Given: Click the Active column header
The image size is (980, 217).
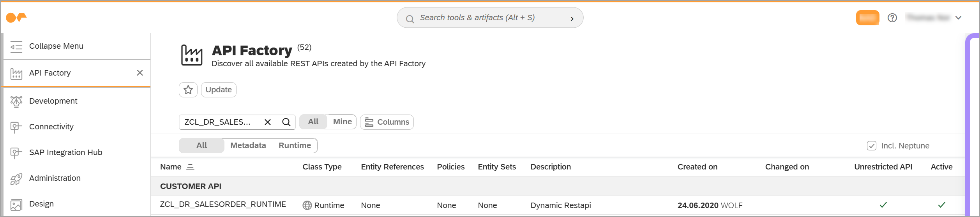Looking at the screenshot, I should 942,167.
